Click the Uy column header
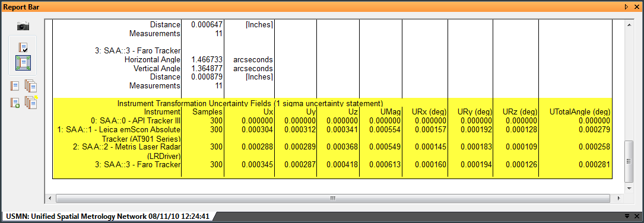This screenshot has width=644, height=223. point(310,111)
